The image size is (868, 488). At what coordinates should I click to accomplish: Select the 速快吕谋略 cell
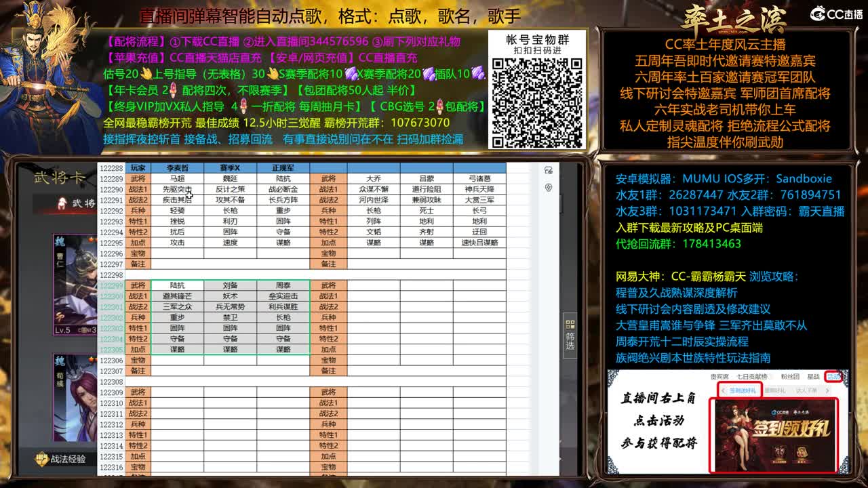[479, 243]
